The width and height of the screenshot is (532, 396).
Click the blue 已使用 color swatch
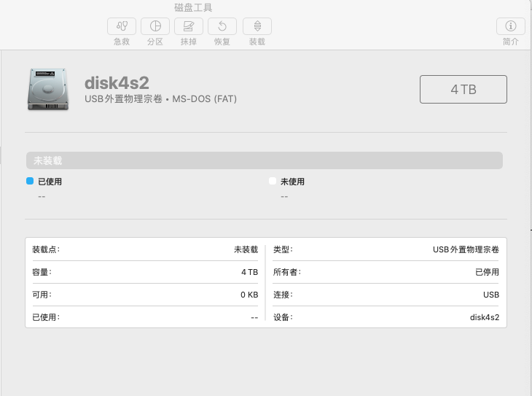(30, 181)
